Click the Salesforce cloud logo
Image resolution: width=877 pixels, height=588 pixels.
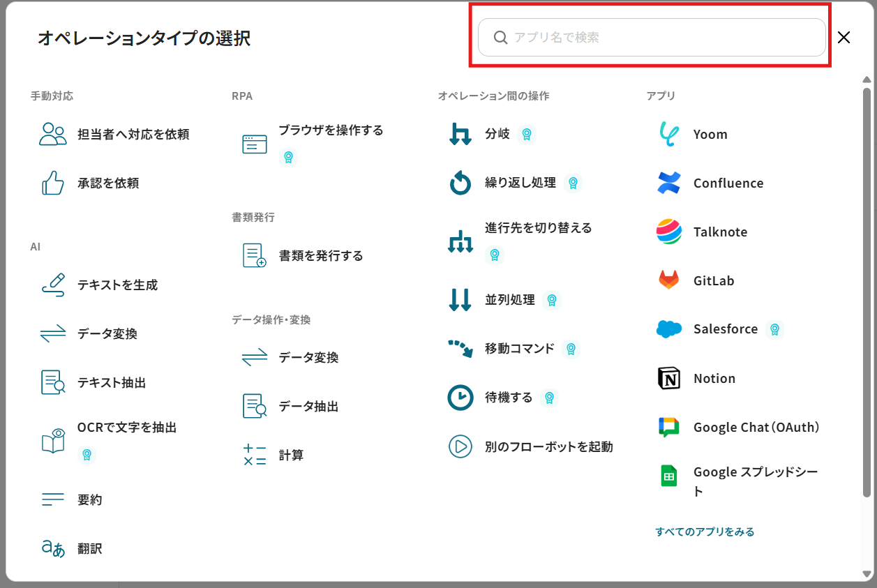pyautogui.click(x=669, y=329)
